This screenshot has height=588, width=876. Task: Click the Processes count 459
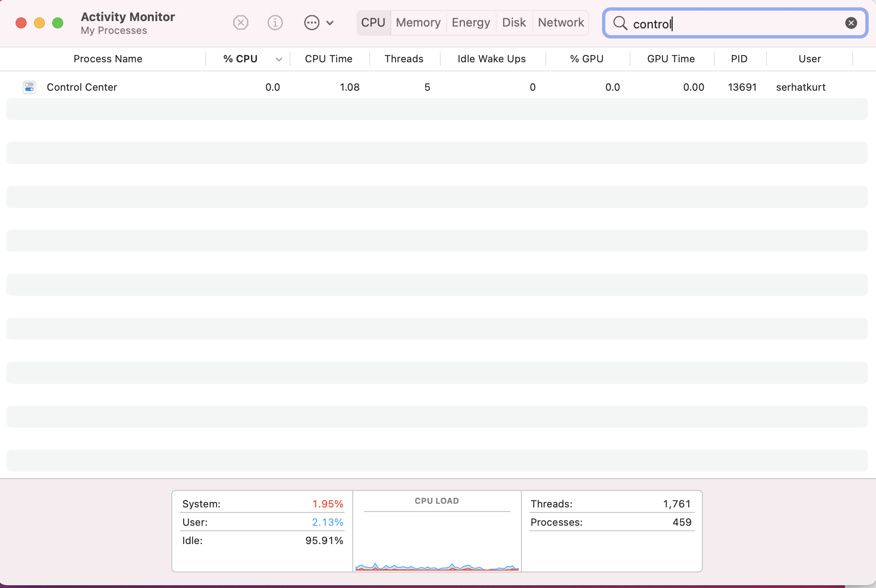(682, 522)
